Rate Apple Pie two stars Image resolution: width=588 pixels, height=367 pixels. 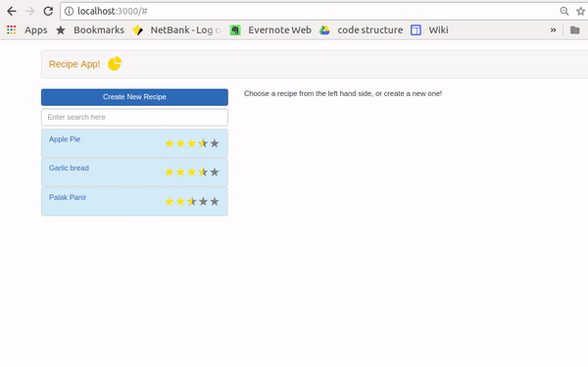(x=180, y=143)
